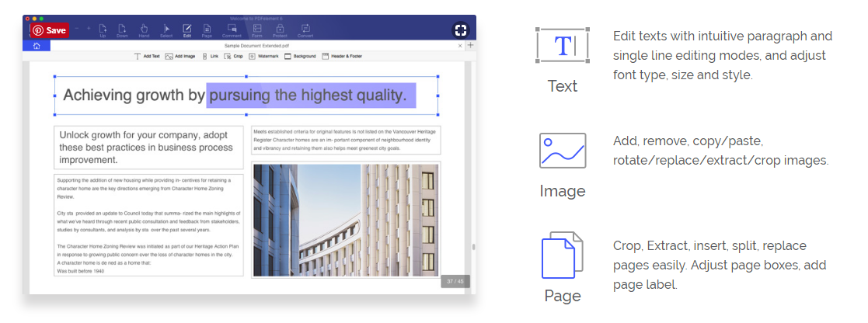Click Crop in edit toolbar
868x323 pixels.
coord(234,57)
